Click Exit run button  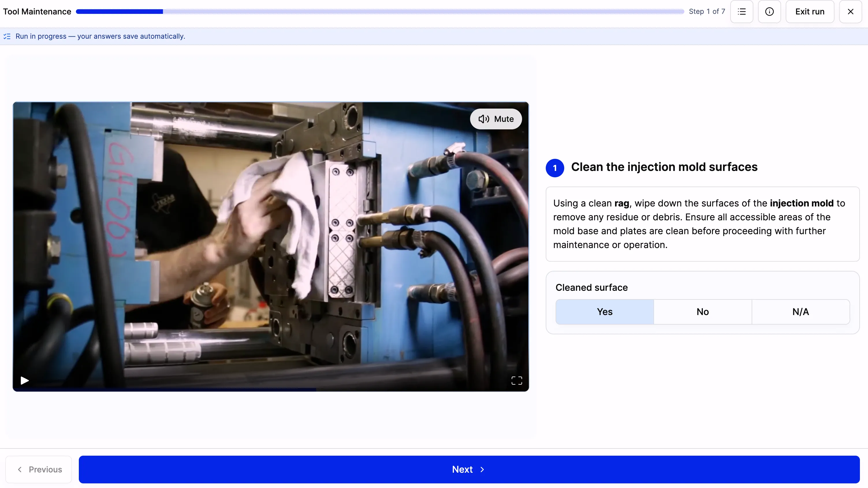(810, 12)
